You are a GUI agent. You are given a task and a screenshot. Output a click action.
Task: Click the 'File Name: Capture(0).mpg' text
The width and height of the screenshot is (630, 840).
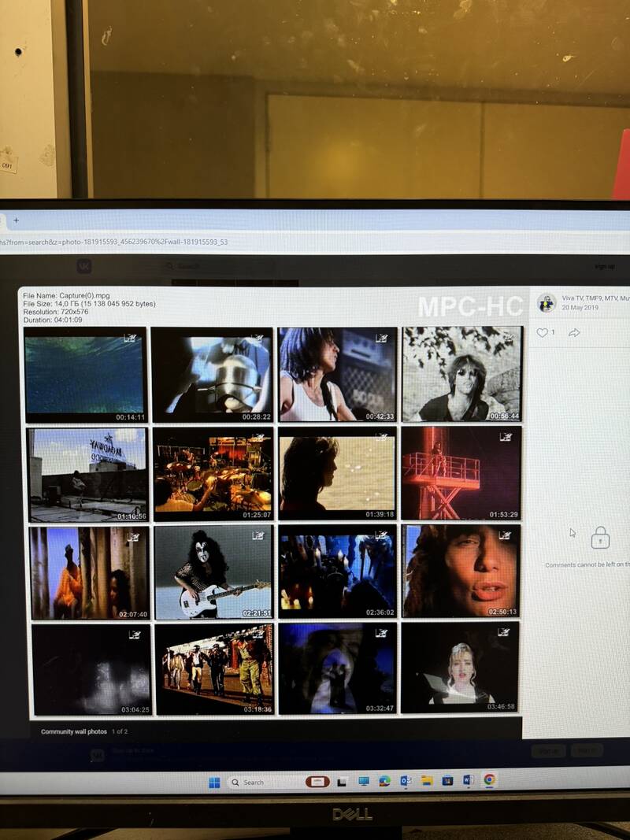[x=66, y=296]
